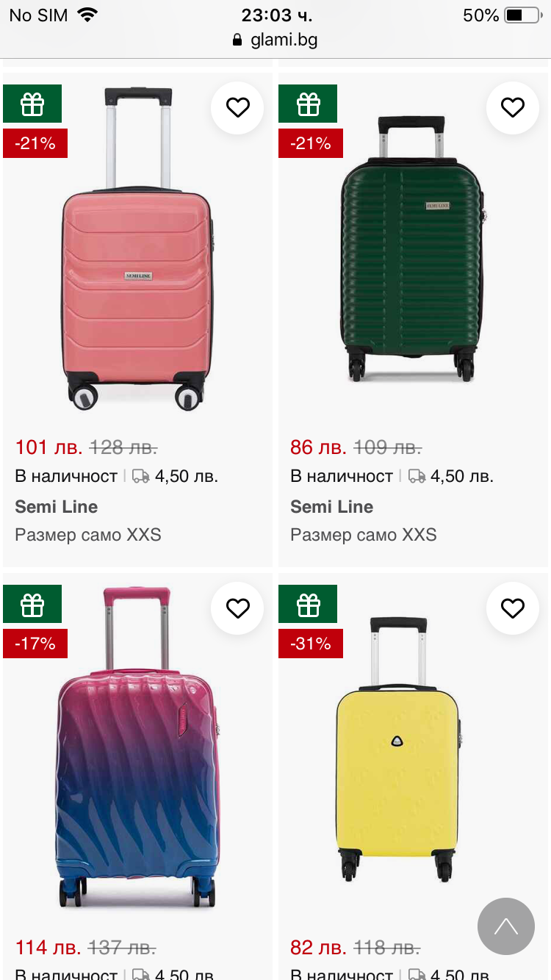Tap the scroll-to-top arrow button
The image size is (551, 980).
505,926
